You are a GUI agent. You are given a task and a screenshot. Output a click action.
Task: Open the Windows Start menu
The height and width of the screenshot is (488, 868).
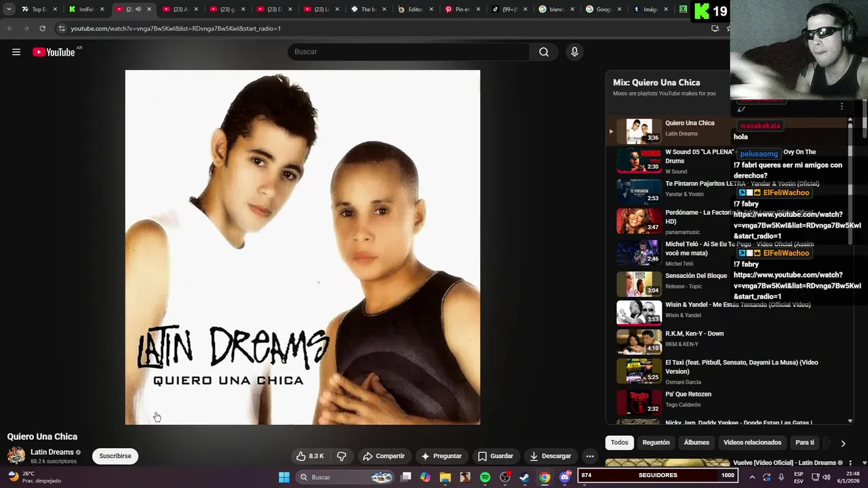pos(284,477)
